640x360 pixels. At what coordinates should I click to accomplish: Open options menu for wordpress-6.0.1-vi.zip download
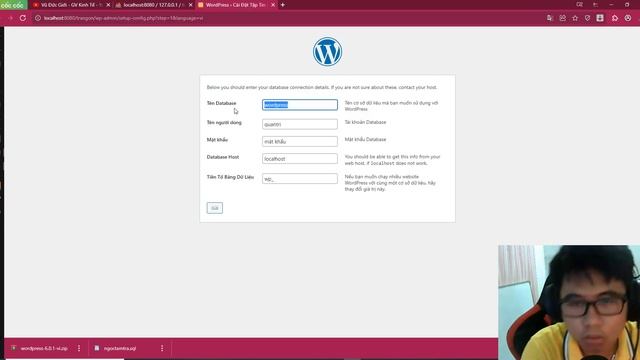point(79,348)
